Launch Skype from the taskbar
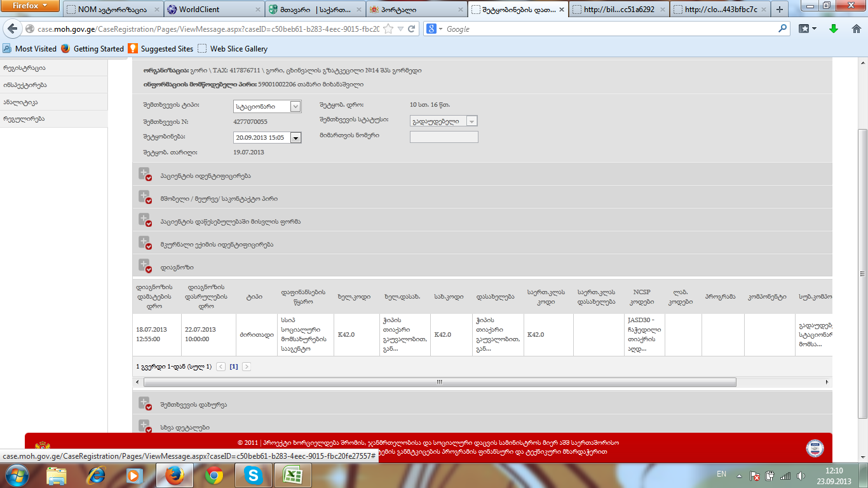This screenshot has height=488, width=868. [253, 475]
